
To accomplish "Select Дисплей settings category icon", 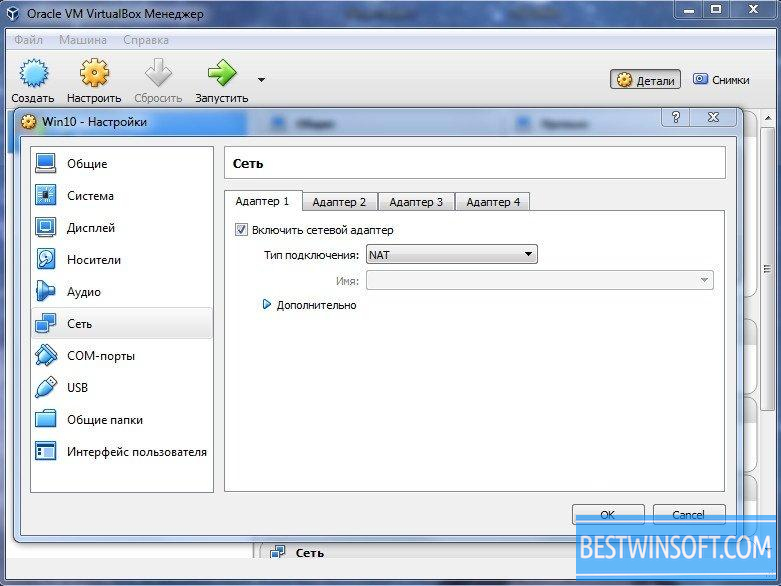I will [46, 228].
